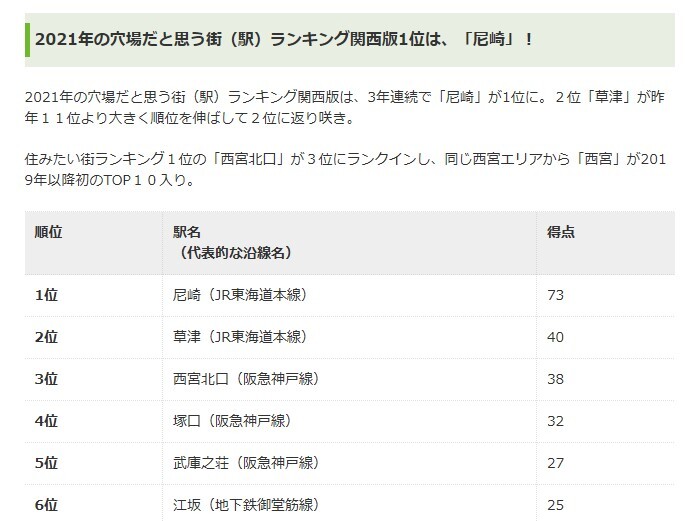685x521 pixels.
Task: Select 武庫之荘（阪急神戸線）station cell
Action: [x=349, y=463]
